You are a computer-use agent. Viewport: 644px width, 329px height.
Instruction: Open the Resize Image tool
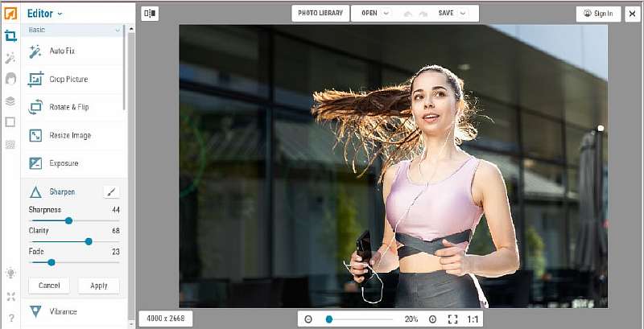coord(69,135)
